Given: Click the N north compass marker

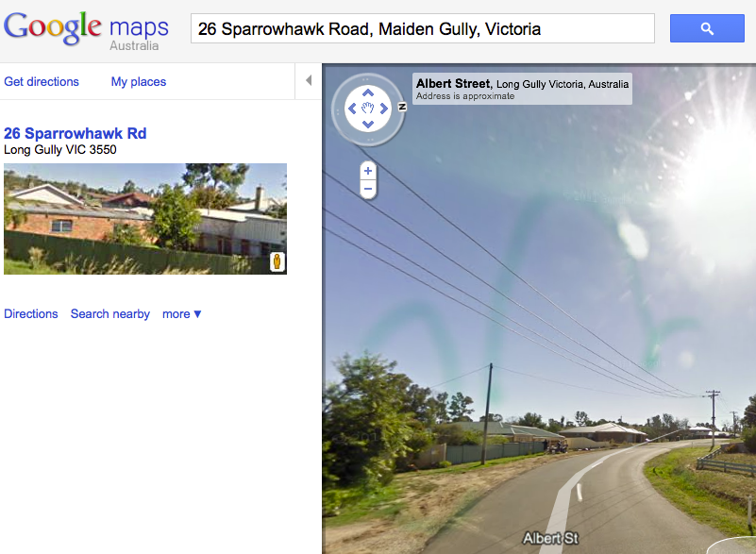Looking at the screenshot, I should tap(402, 107).
